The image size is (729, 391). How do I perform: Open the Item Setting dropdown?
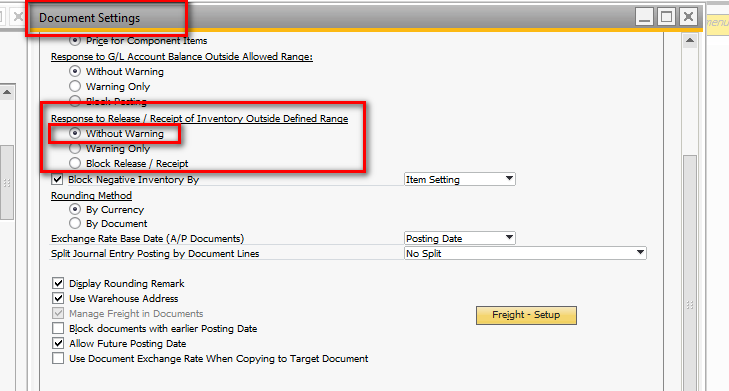point(459,179)
